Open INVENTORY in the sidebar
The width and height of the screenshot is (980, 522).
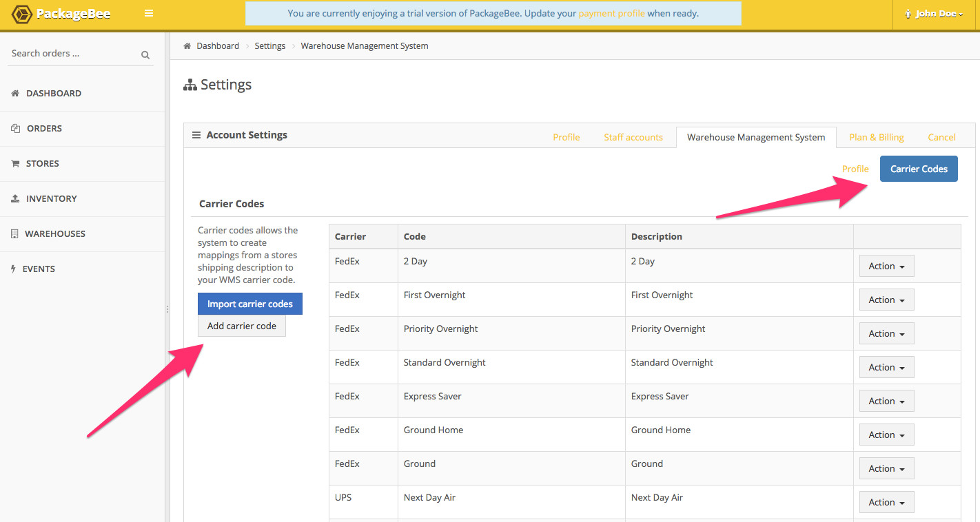[83, 198]
